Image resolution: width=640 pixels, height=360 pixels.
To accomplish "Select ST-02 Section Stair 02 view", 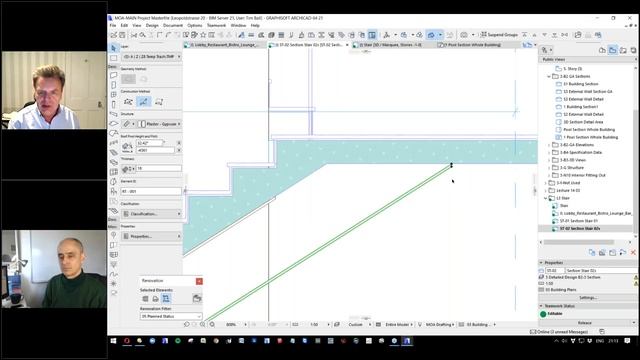I will (580, 229).
